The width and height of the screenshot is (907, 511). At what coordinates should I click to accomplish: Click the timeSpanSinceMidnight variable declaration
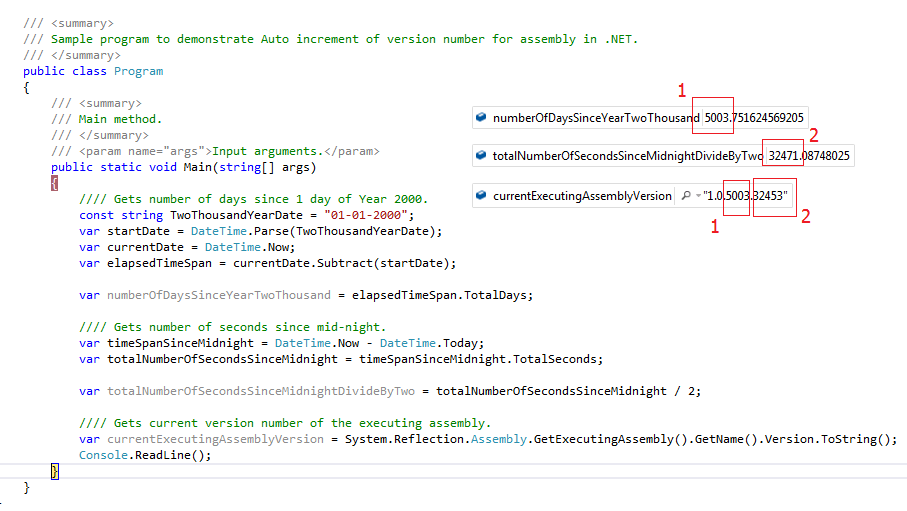click(x=180, y=343)
